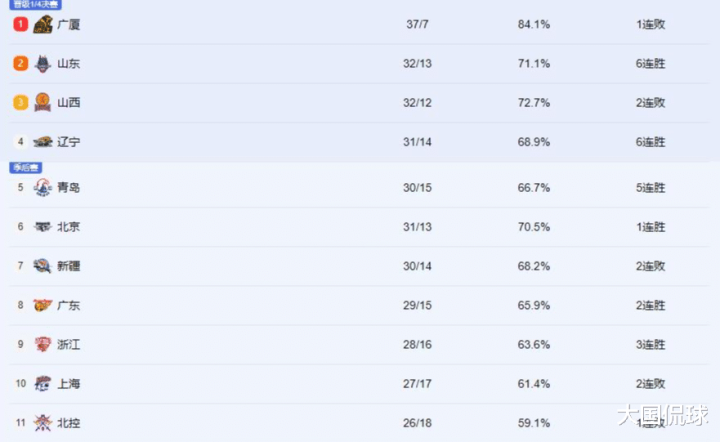Click the 广东 team logo icon
720x442 pixels.
(x=43, y=305)
